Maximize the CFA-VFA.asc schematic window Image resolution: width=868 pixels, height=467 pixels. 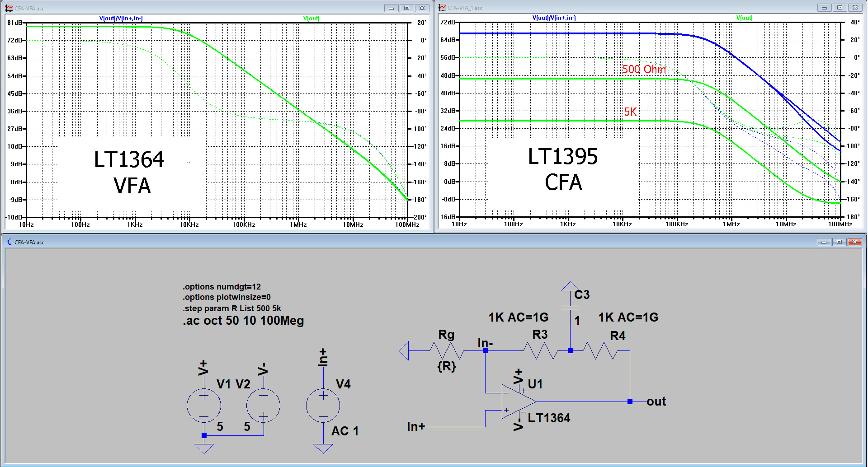839,242
